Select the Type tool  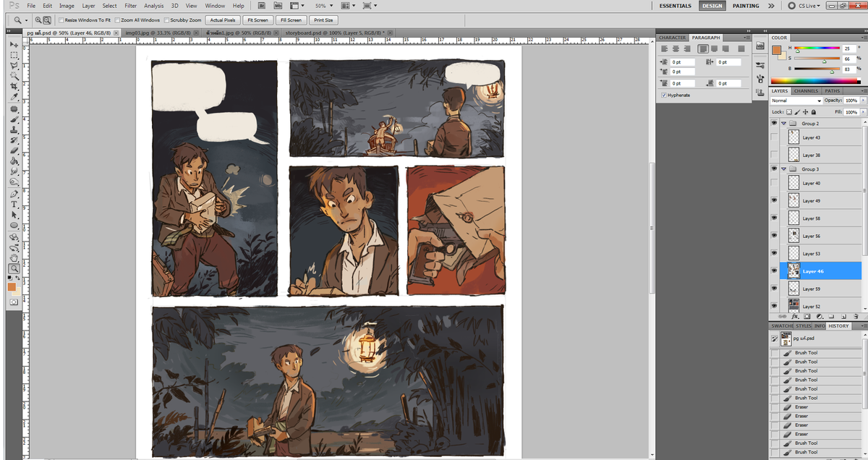14,204
